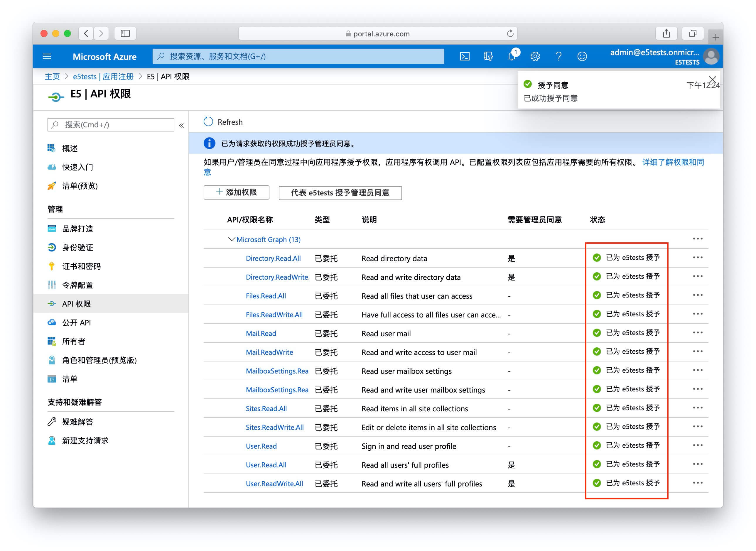Viewport: 756px width, 551px height.
Task: Select API 权限 in the left menu
Action: click(111, 304)
